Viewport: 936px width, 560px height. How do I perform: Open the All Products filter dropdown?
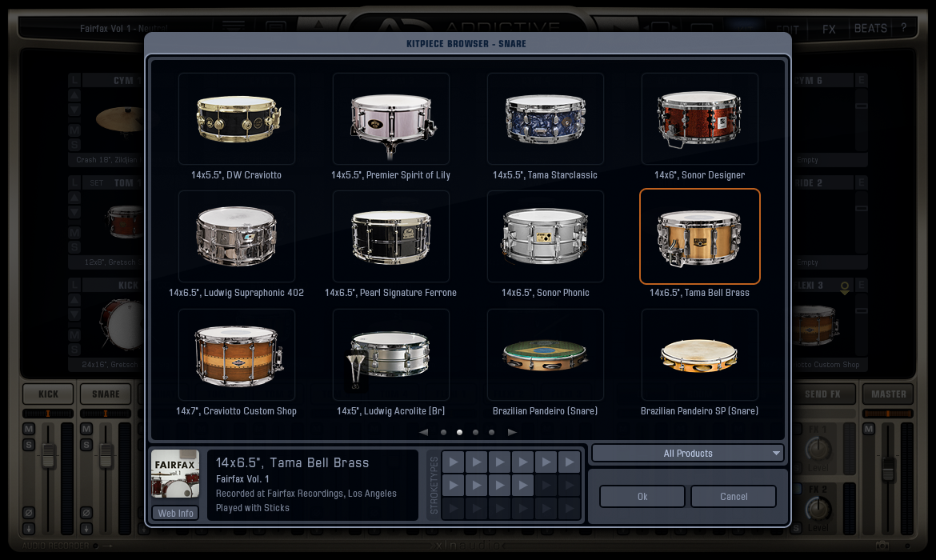[x=688, y=454]
